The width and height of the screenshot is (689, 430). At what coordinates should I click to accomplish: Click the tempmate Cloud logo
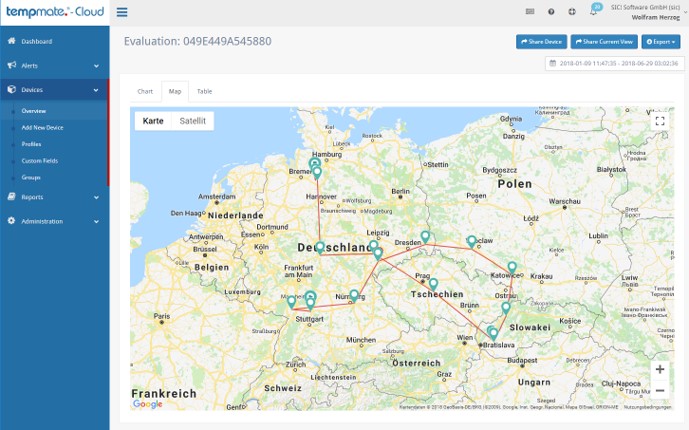click(55, 12)
